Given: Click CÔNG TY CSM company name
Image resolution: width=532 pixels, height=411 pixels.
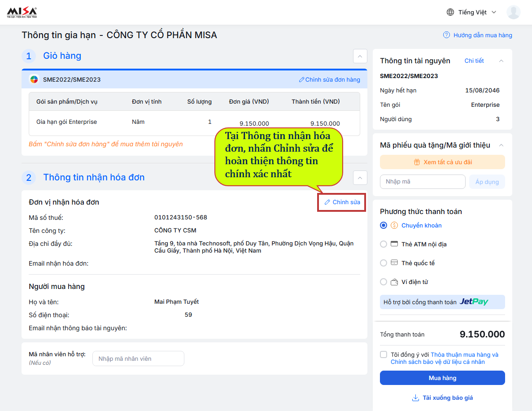Looking at the screenshot, I should click(x=175, y=231).
